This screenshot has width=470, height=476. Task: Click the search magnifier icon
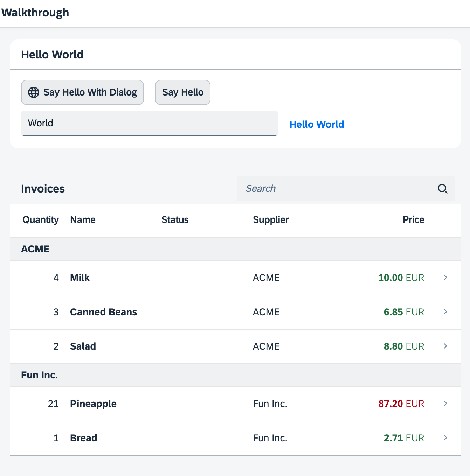click(442, 189)
